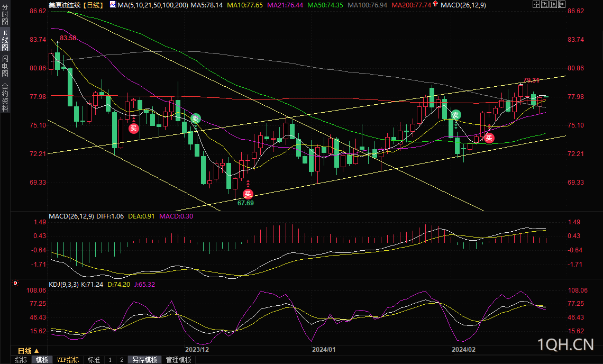Click the MA(5,10,21,50,100,200) indicator label

point(153,5)
